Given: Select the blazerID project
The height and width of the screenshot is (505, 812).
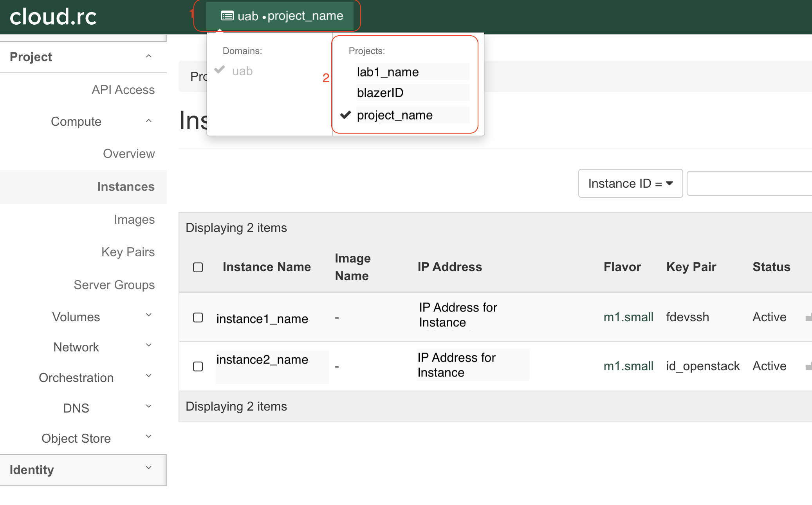Looking at the screenshot, I should (380, 93).
